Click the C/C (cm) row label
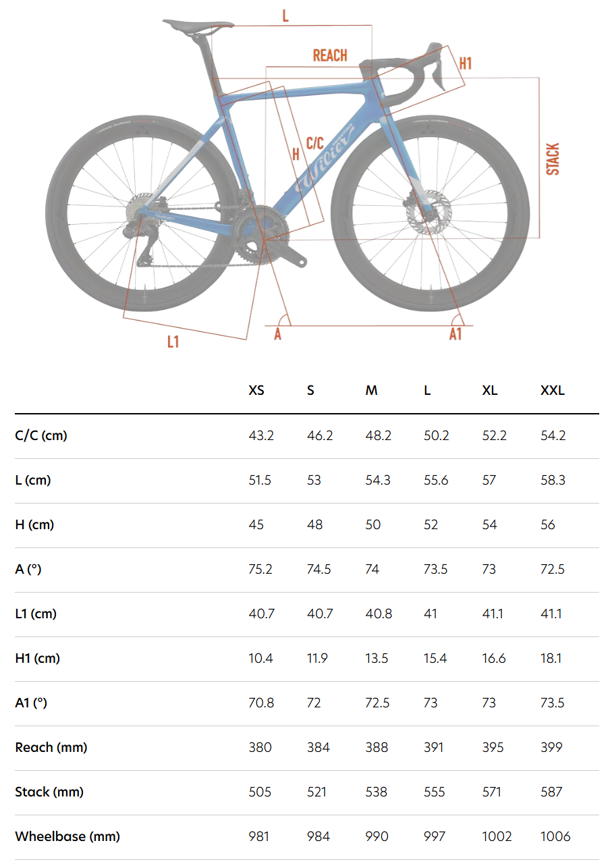Screen dimensions: 610x868 (41, 435)
